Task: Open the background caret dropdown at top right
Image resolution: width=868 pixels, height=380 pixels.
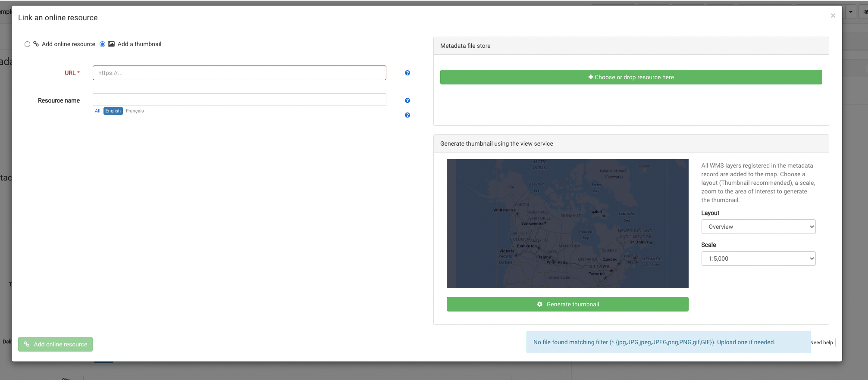Action: pyautogui.click(x=850, y=12)
